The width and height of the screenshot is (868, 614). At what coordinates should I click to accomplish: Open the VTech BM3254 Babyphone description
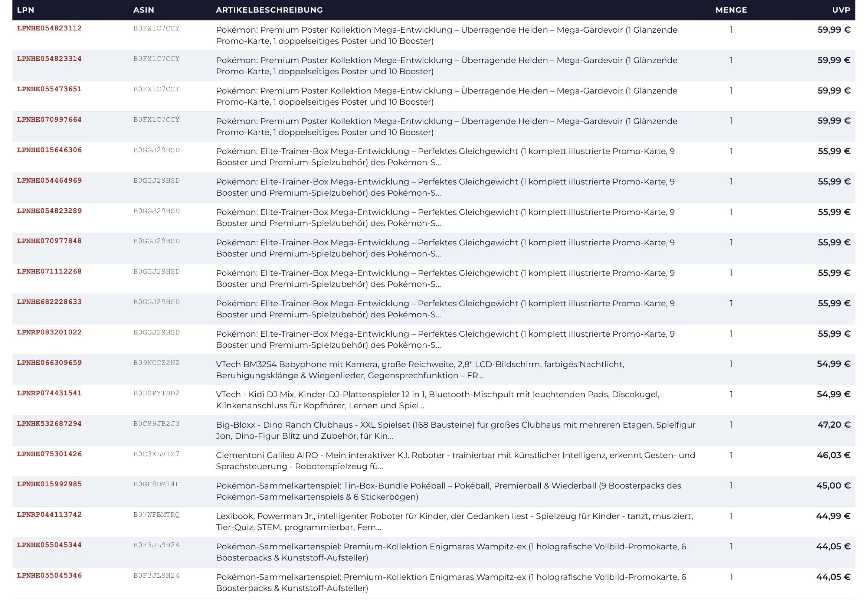pyautogui.click(x=420, y=370)
